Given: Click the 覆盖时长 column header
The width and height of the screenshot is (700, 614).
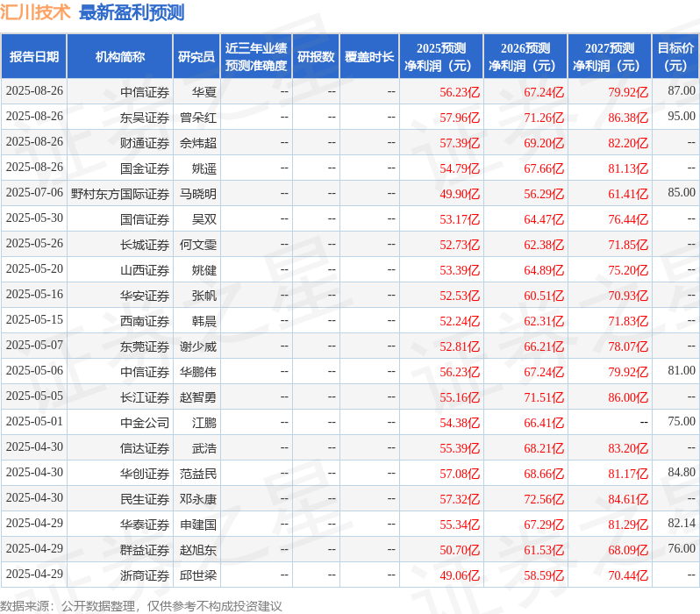Looking at the screenshot, I should (x=369, y=57).
